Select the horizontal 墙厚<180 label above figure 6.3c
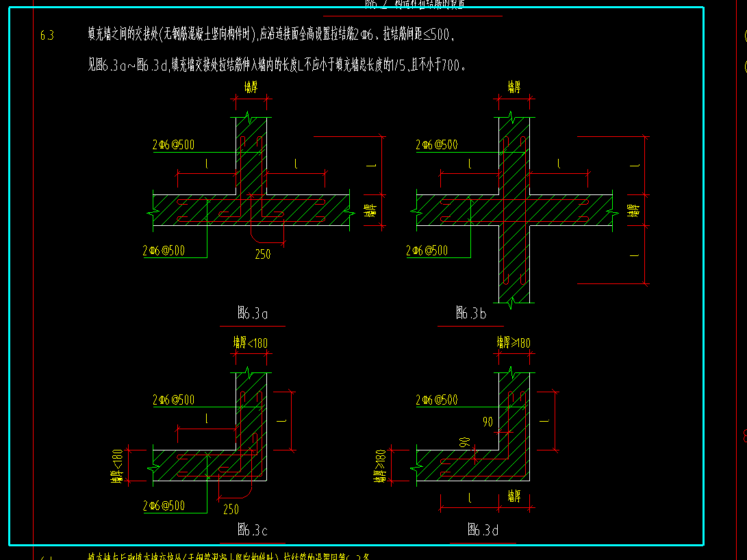Viewport: 747px width, 560px height. (251, 343)
